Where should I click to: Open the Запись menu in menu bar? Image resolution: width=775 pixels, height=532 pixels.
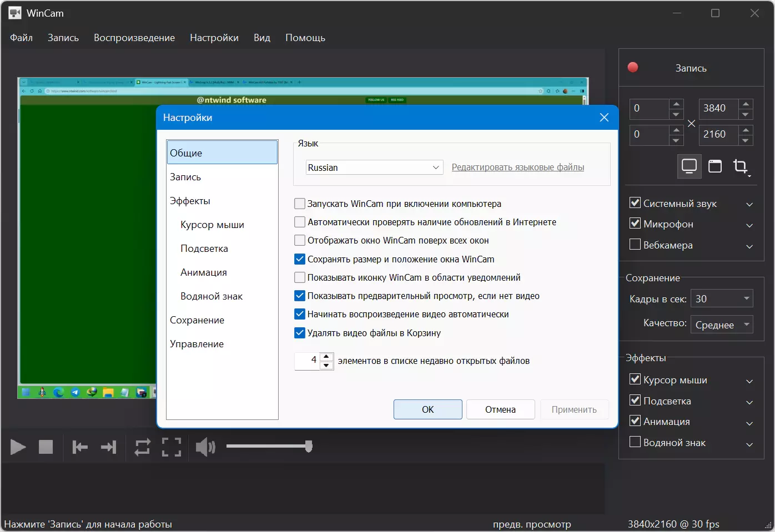tap(63, 38)
